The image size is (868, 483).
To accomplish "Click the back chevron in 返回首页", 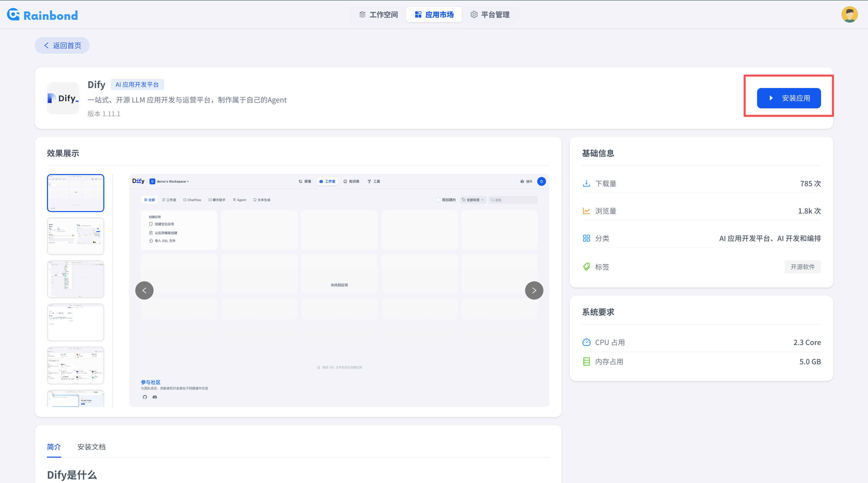I will (46, 45).
